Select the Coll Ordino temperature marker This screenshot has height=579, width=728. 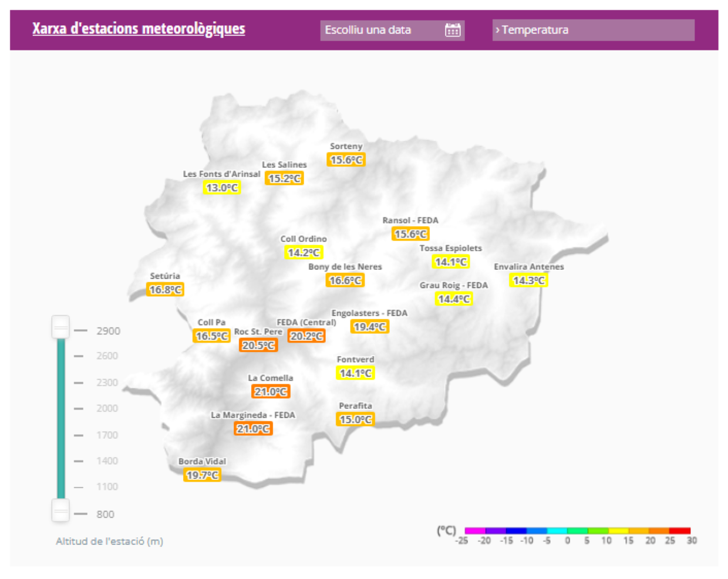pos(303,252)
